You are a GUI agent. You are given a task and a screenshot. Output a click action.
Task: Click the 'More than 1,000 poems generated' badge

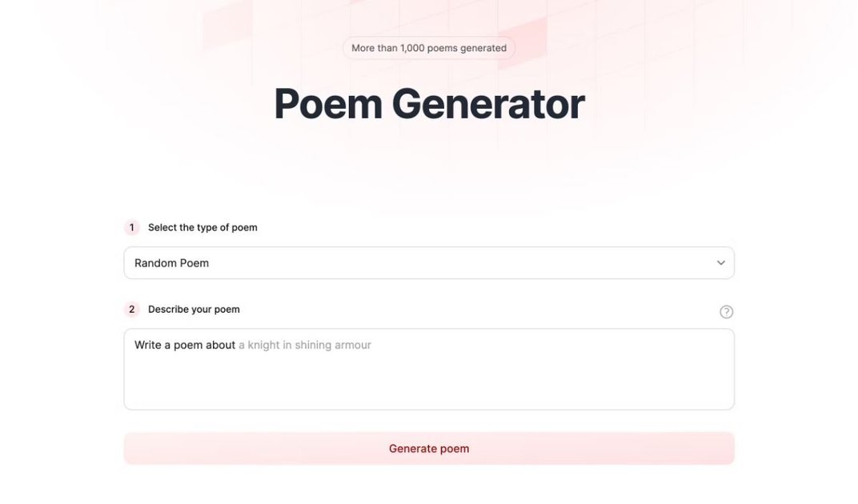(429, 48)
